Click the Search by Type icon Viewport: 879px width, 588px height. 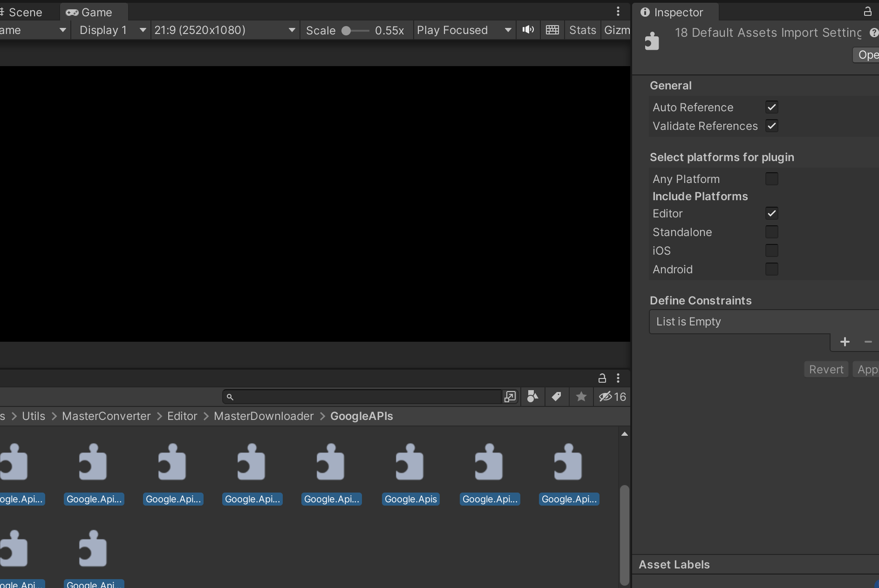(532, 397)
